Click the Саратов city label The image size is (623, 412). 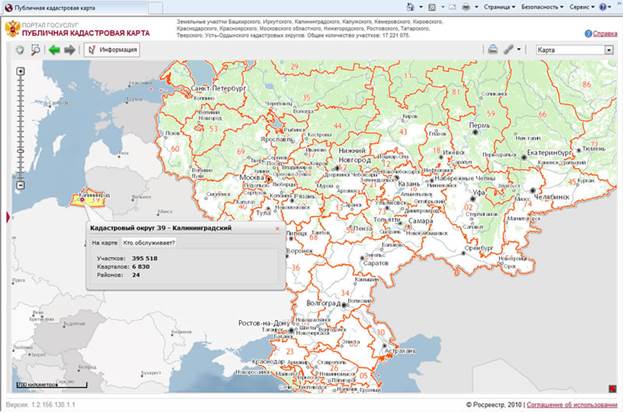point(375,263)
